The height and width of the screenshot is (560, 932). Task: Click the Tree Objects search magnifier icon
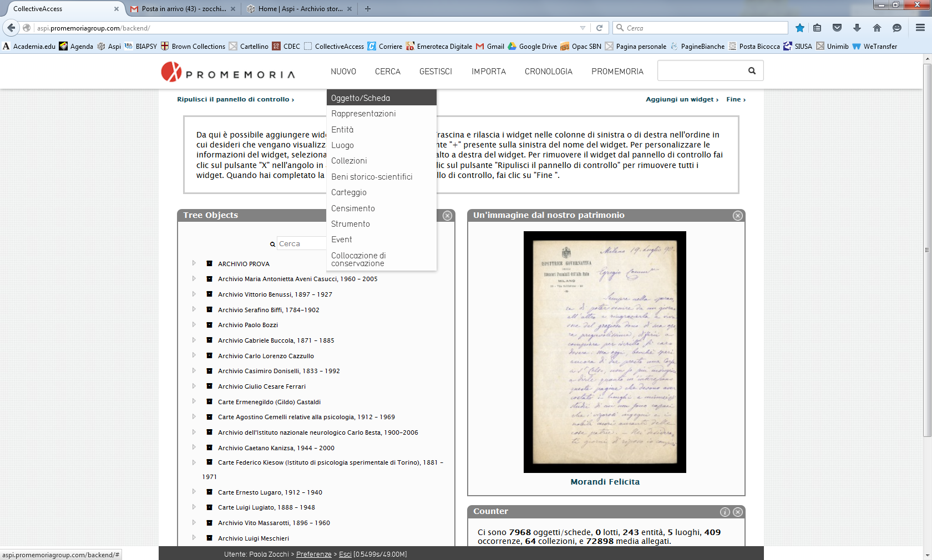click(272, 244)
